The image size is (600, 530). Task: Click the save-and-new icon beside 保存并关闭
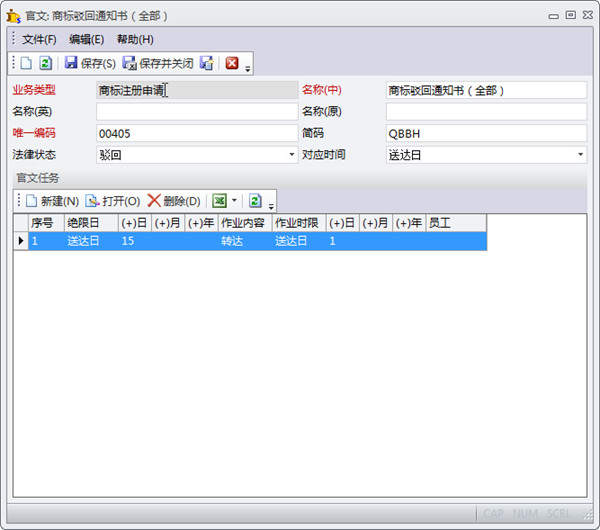(207, 63)
